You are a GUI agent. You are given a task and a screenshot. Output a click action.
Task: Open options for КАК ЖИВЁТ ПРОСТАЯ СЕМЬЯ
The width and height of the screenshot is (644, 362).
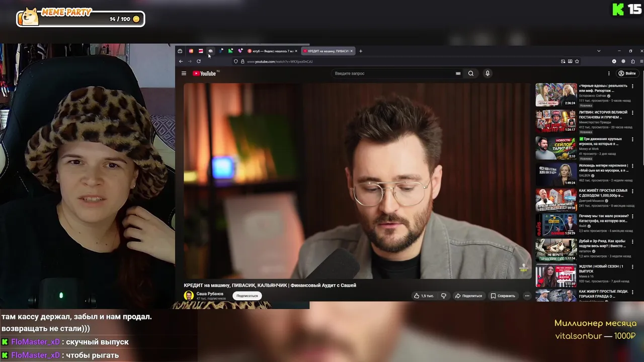[x=632, y=191]
